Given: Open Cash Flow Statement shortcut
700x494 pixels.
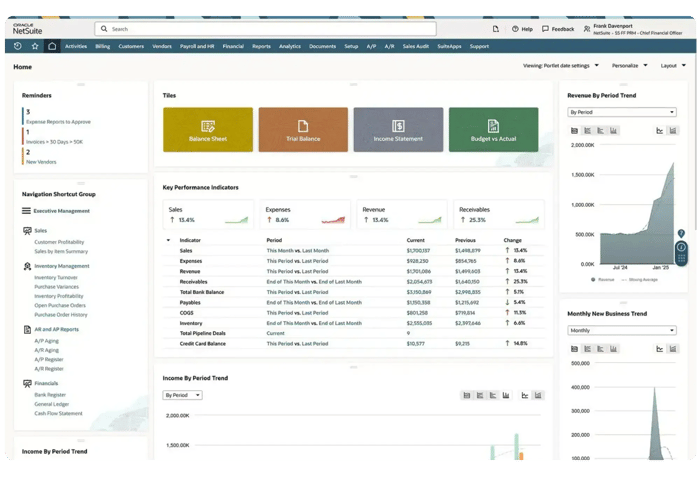Looking at the screenshot, I should coord(58,413).
